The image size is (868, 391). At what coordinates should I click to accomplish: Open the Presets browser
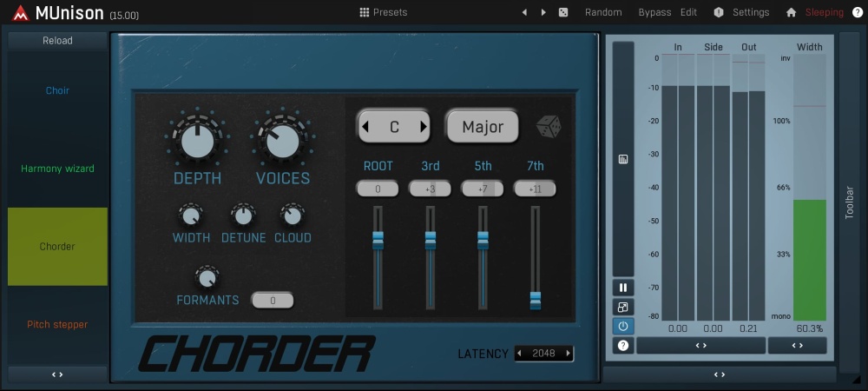383,12
